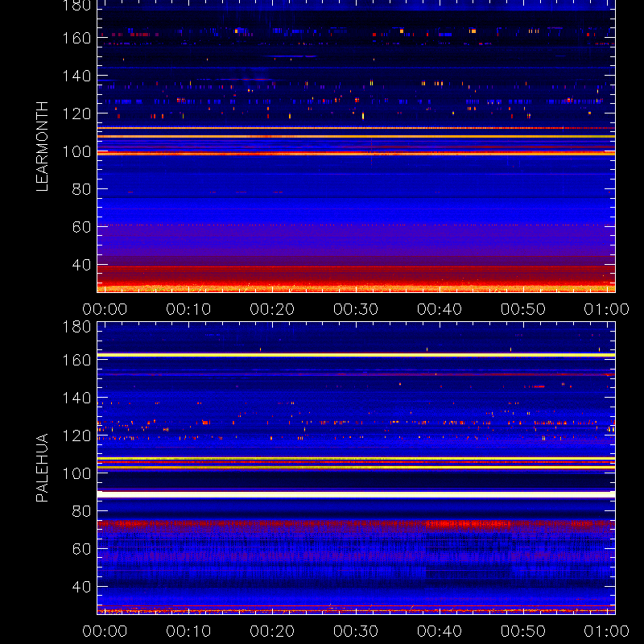
Task: Click the 00:20 time label under LEARMONTH plot
Action: coord(272,309)
